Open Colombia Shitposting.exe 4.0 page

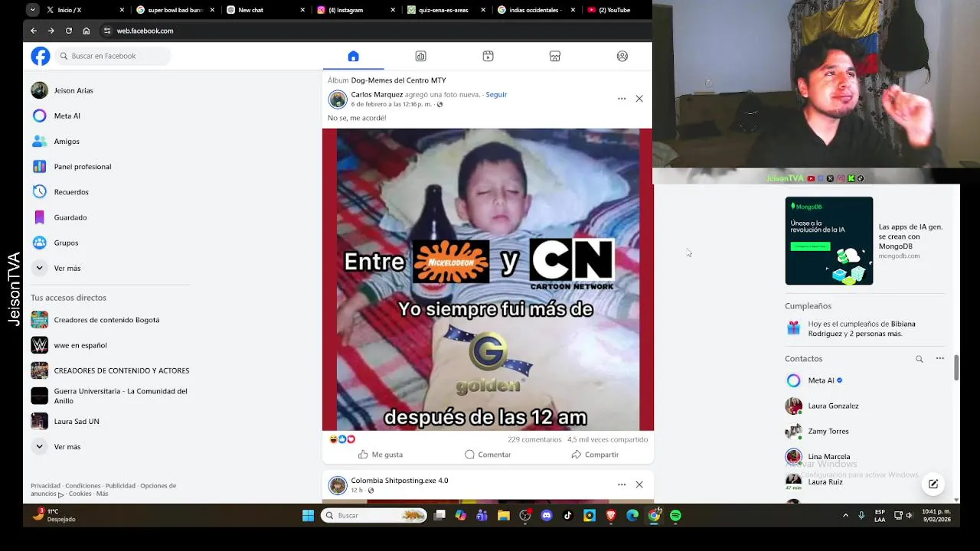pyautogui.click(x=400, y=481)
